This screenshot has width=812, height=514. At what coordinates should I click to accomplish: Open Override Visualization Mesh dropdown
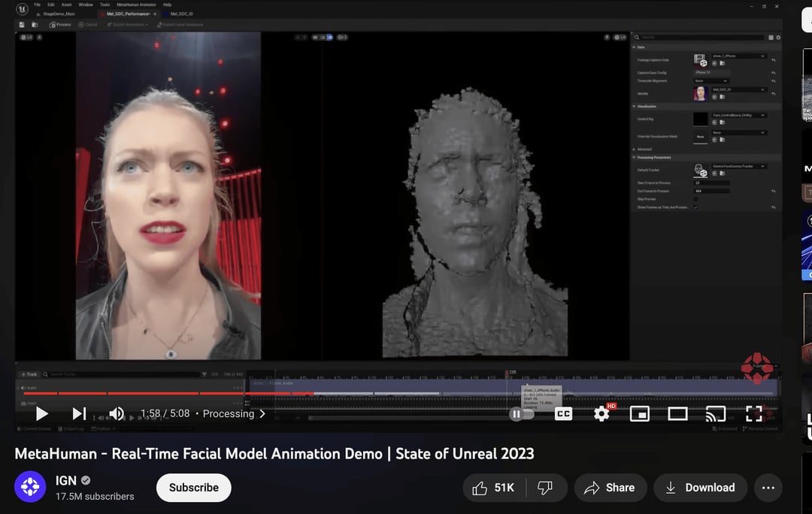738,132
